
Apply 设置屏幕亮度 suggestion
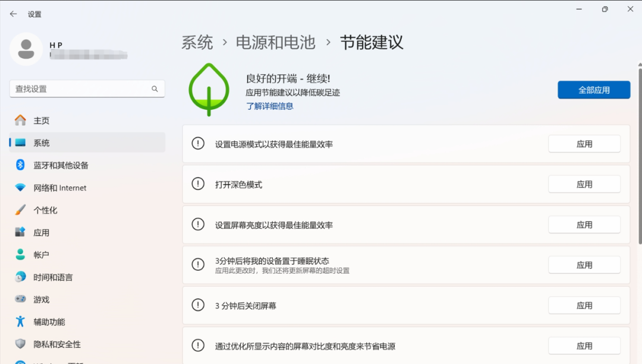click(584, 225)
